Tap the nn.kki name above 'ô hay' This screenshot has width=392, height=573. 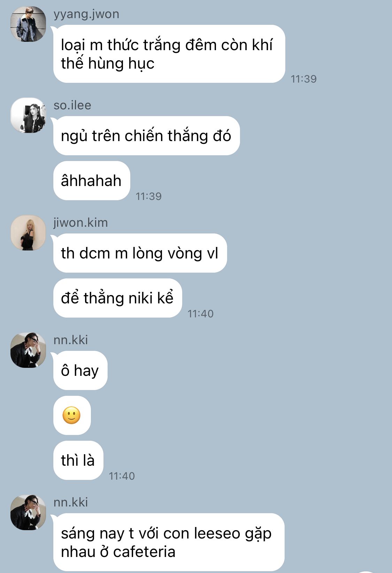pos(71,340)
